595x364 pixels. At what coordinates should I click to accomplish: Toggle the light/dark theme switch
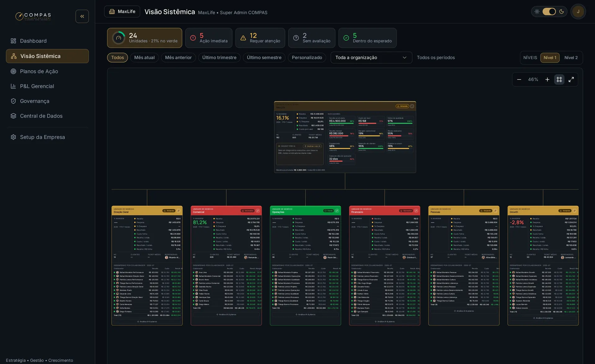549,11
